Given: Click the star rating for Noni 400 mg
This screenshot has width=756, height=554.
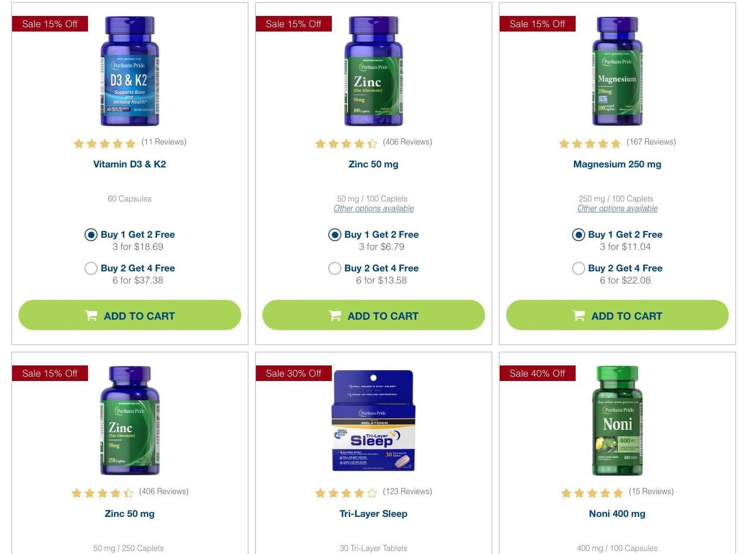Looking at the screenshot, I should pyautogui.click(x=591, y=493).
